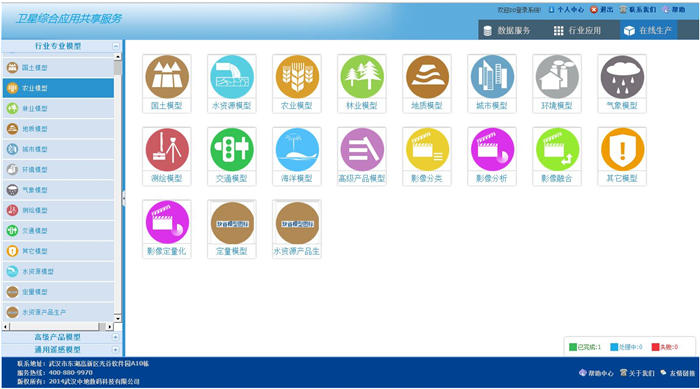
Task: Select 测绘模型 in the sidebar list
Action: (x=58, y=210)
